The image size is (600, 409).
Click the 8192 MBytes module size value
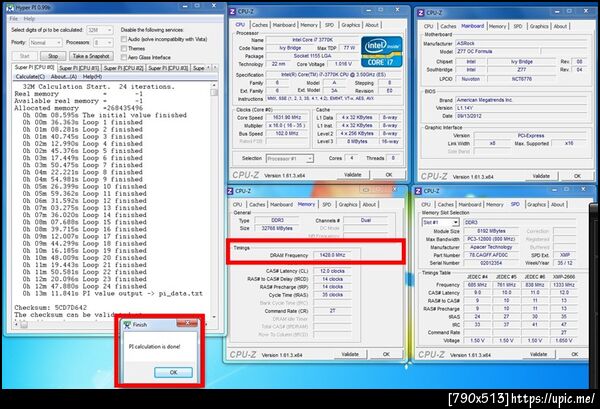(491, 231)
